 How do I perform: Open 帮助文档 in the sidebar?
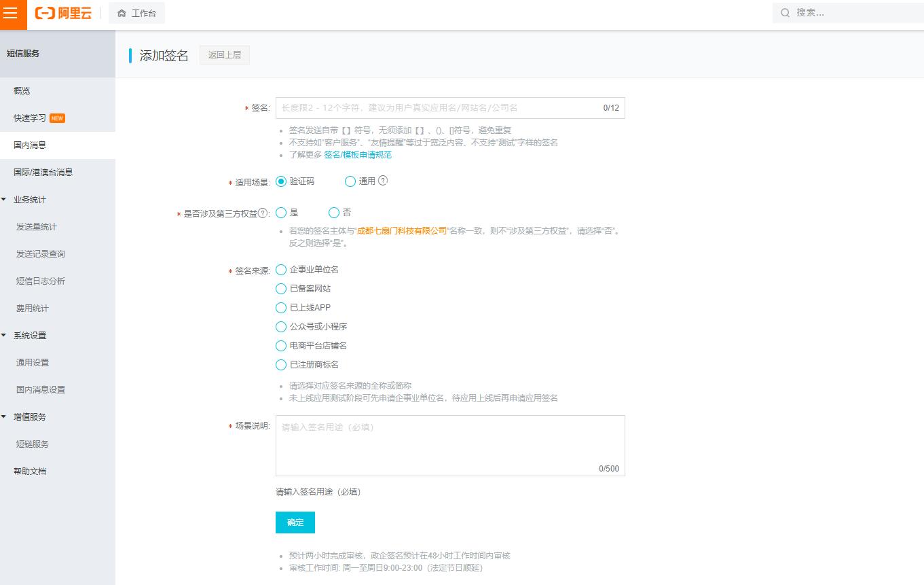coord(58,472)
